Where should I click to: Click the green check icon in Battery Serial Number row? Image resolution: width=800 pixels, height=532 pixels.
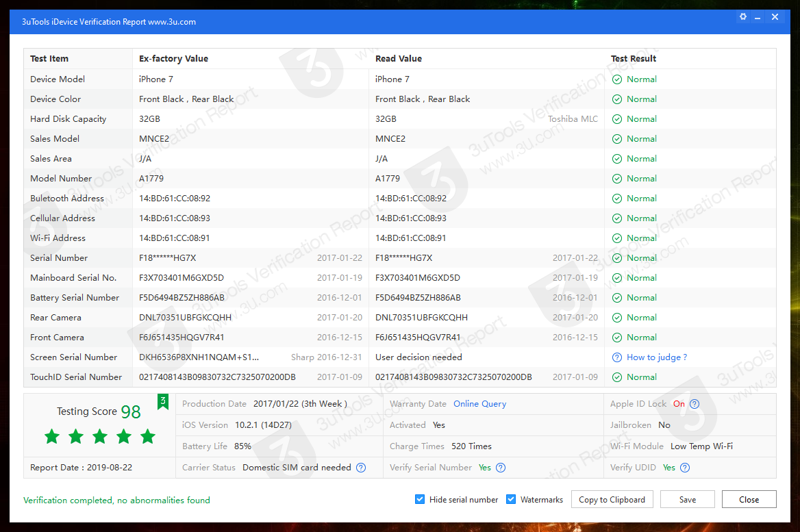(x=617, y=298)
